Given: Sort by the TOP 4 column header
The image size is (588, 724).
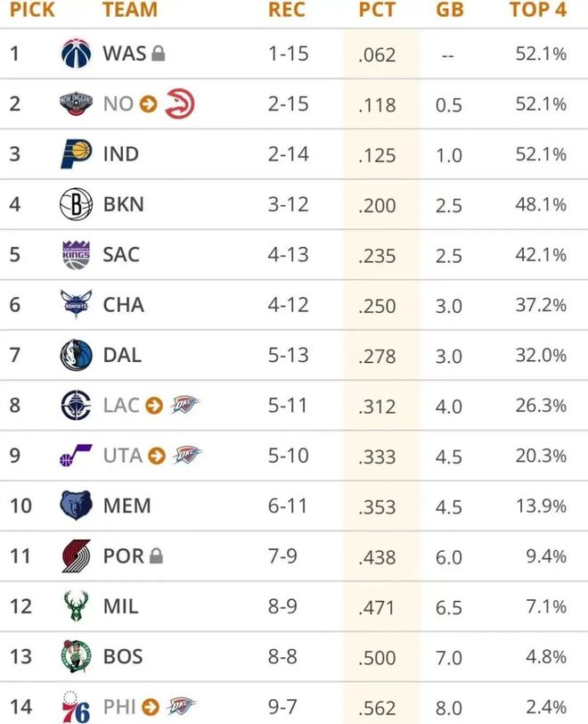Looking at the screenshot, I should 537,11.
